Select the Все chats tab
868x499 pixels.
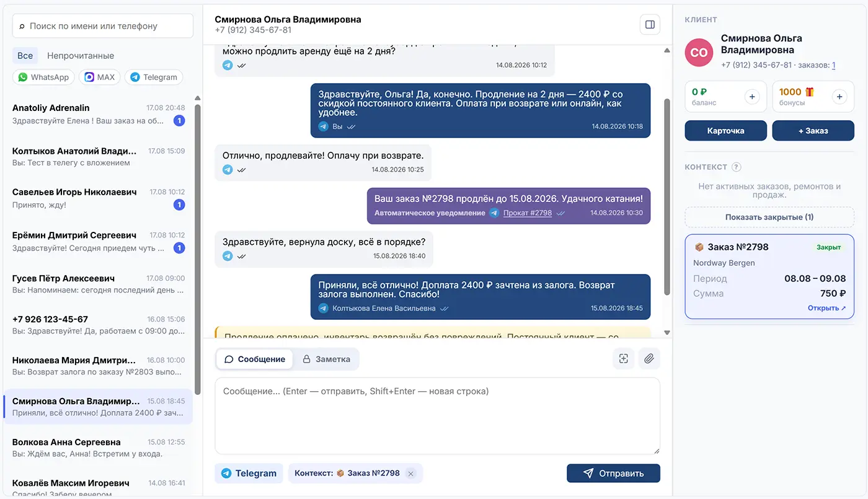coord(25,56)
